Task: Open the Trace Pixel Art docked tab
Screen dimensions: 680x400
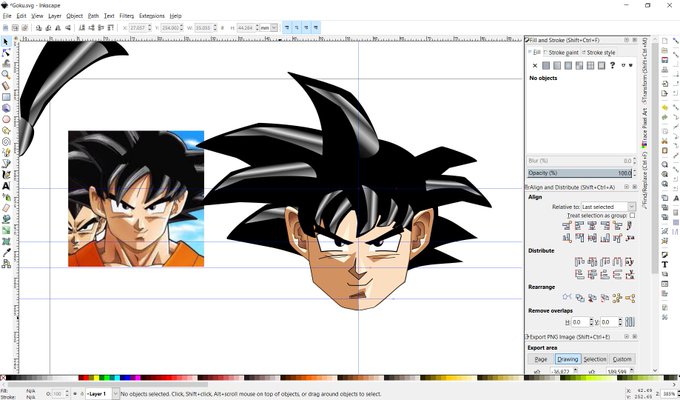Action: 645,129
